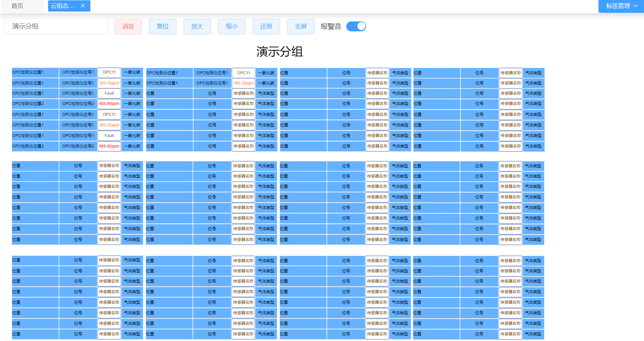The height and width of the screenshot is (341, 644).
Task: Click the orange 300.35ppm value in the second column group
Action: coord(243,83)
